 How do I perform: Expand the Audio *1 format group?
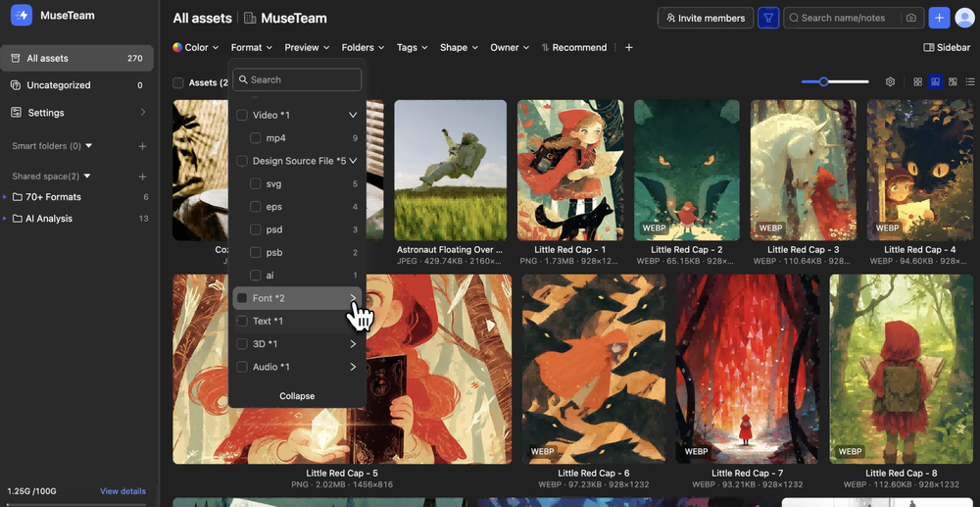pyautogui.click(x=353, y=367)
